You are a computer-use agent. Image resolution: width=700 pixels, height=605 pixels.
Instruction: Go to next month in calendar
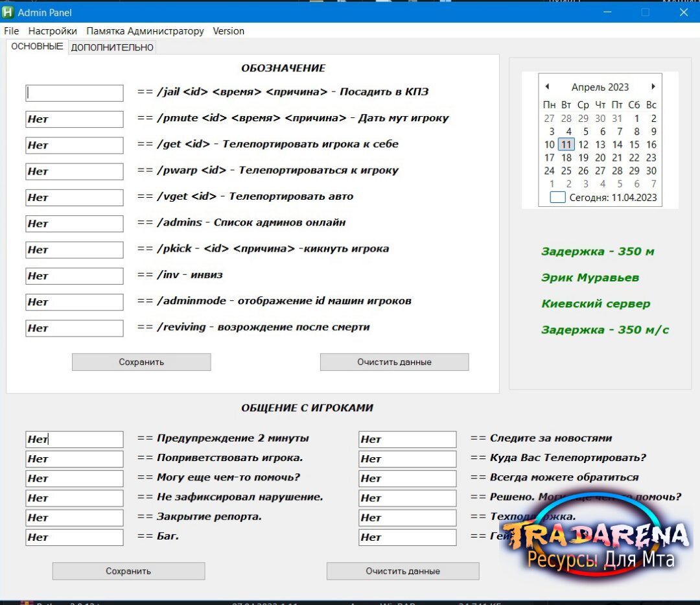click(653, 87)
